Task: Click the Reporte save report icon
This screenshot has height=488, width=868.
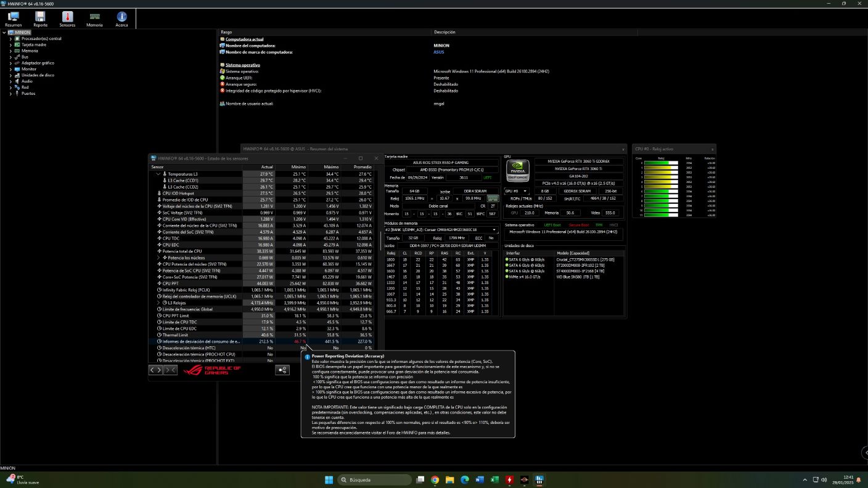Action: pyautogui.click(x=40, y=18)
